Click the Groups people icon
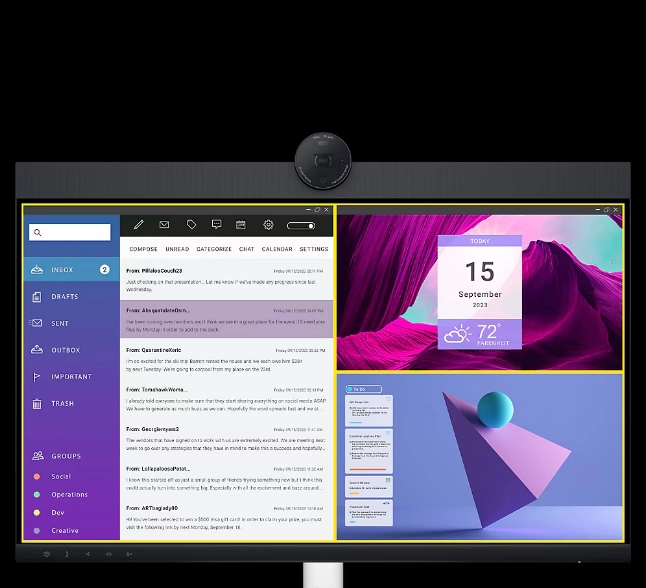The image size is (646, 588). click(38, 456)
